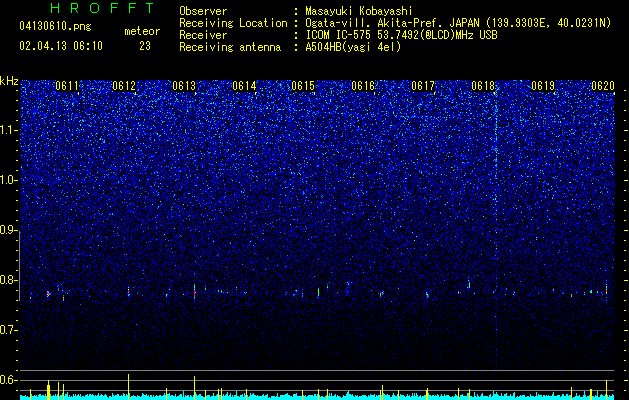The image size is (629, 400).
Task: Click the Observer field label
Action: tap(203, 11)
